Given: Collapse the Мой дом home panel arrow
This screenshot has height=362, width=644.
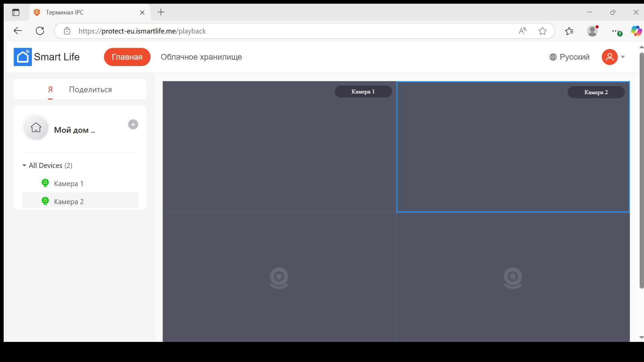Looking at the screenshot, I should pos(133,124).
